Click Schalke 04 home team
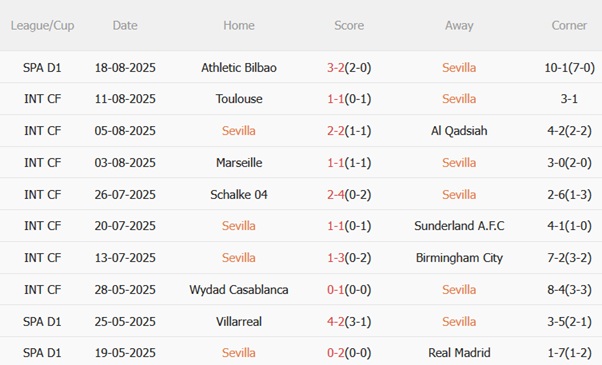602x365 pixels. point(239,194)
